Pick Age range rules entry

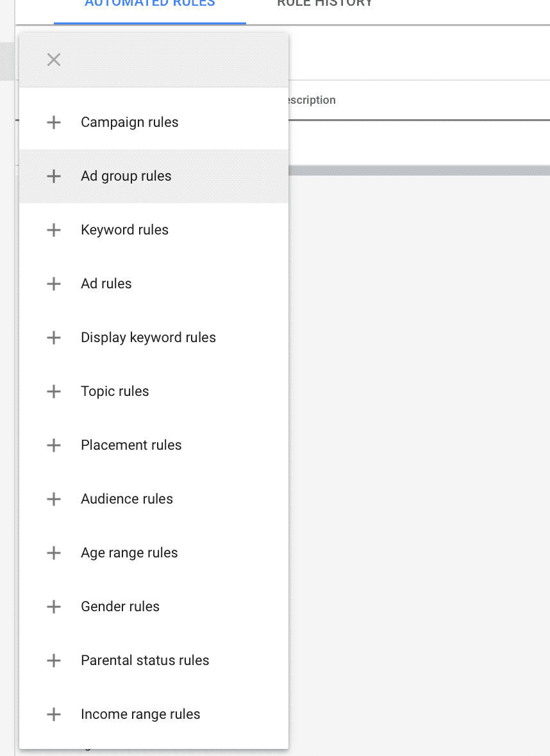click(153, 552)
